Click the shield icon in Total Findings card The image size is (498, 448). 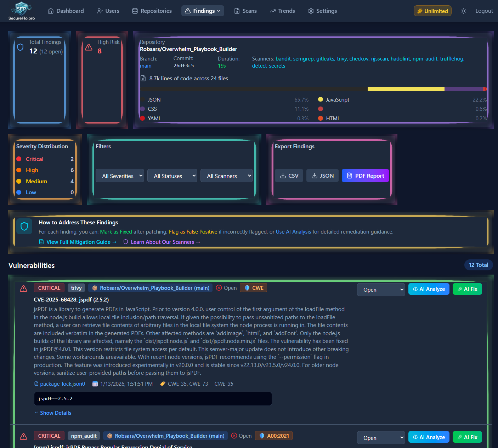pos(21,47)
